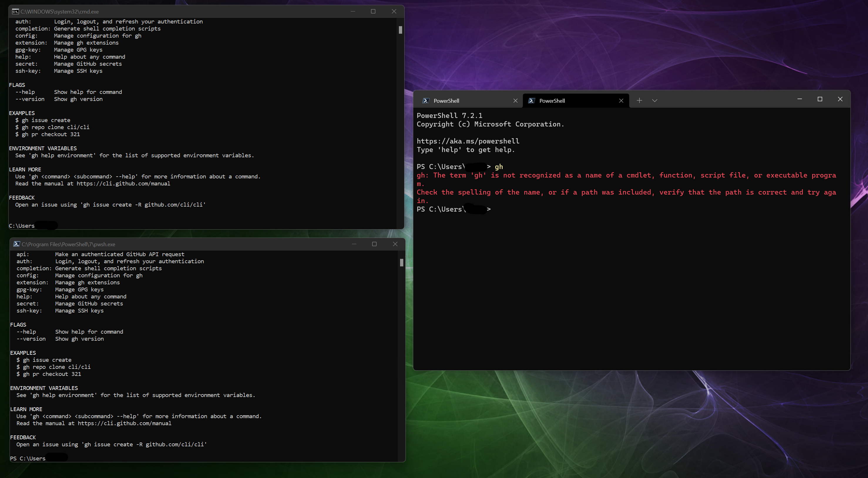Click the pwsh.exe title bar icon

pyautogui.click(x=16, y=244)
